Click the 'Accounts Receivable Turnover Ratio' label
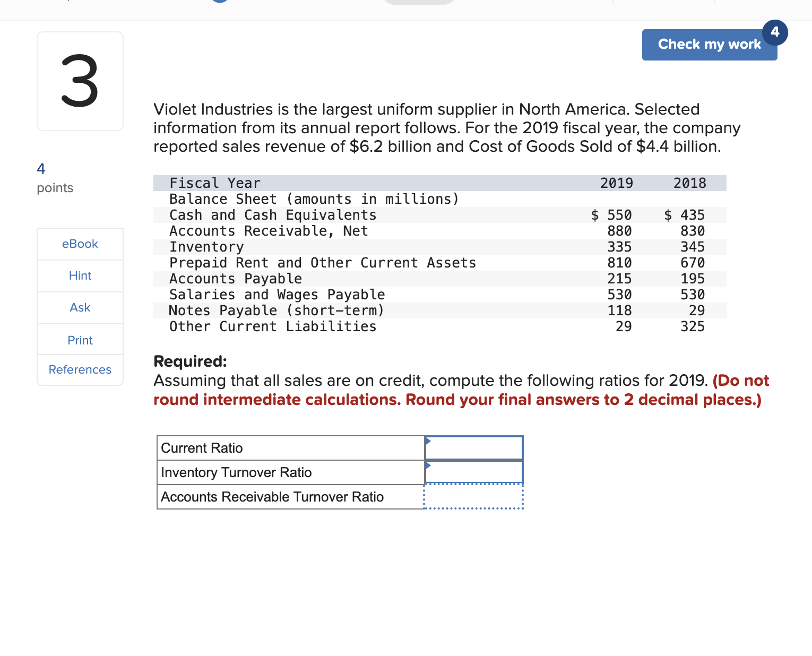Image resolution: width=812 pixels, height=656 pixels. [x=272, y=497]
